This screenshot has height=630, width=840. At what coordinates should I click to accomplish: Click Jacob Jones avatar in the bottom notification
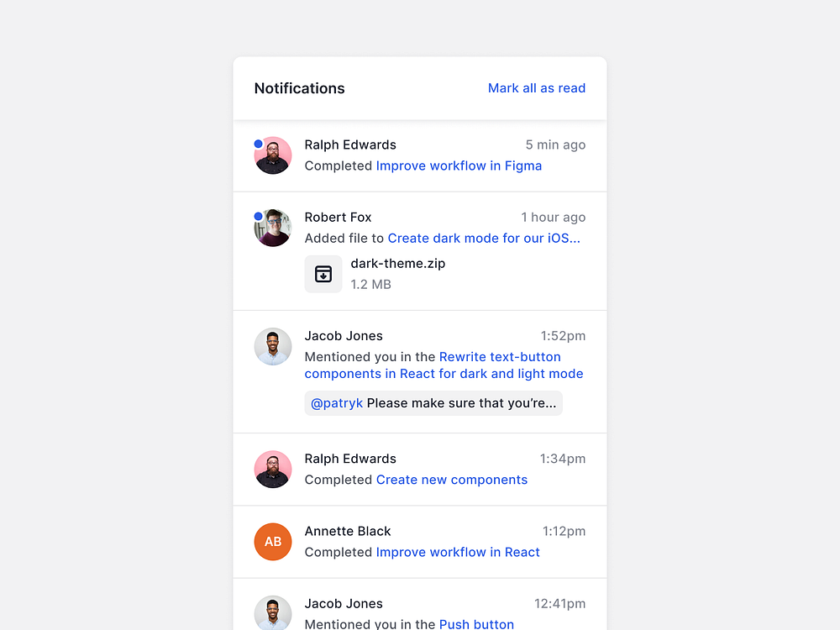[x=272, y=612]
